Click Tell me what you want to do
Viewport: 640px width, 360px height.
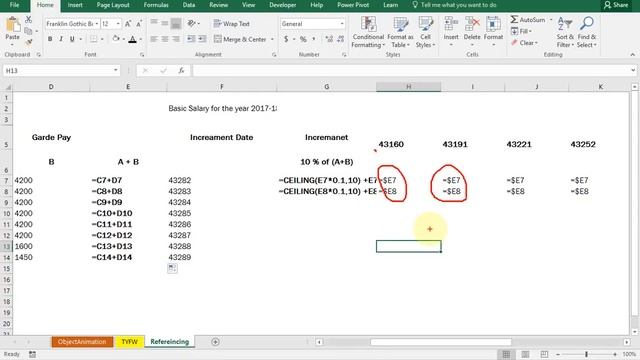click(x=454, y=5)
